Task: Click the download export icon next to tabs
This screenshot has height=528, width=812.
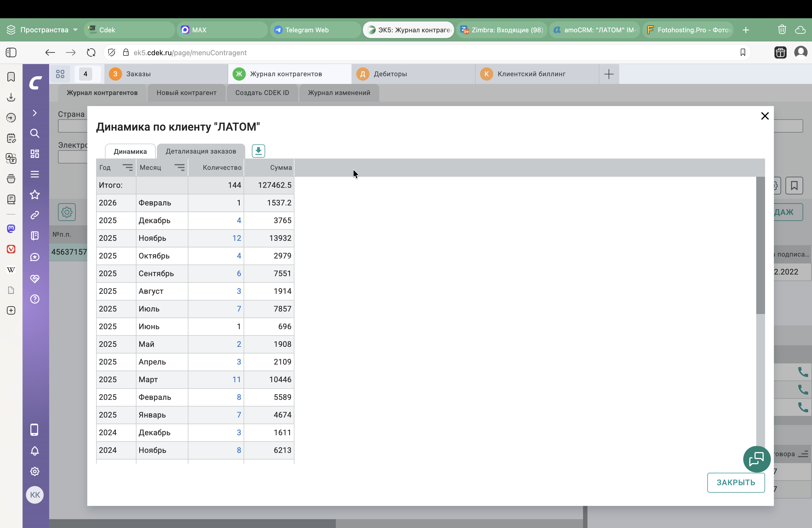Action: [258, 151]
